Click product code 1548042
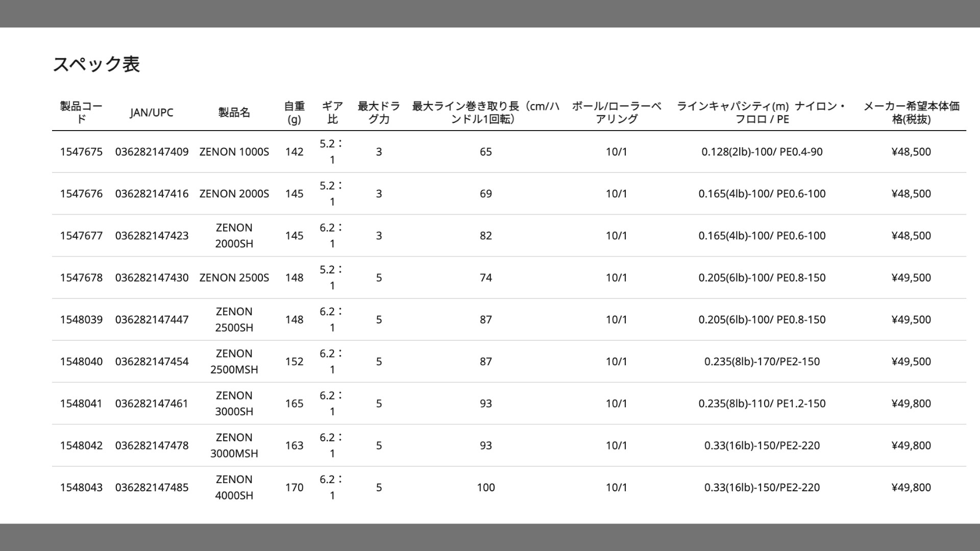Image resolution: width=980 pixels, height=551 pixels. 81,445
